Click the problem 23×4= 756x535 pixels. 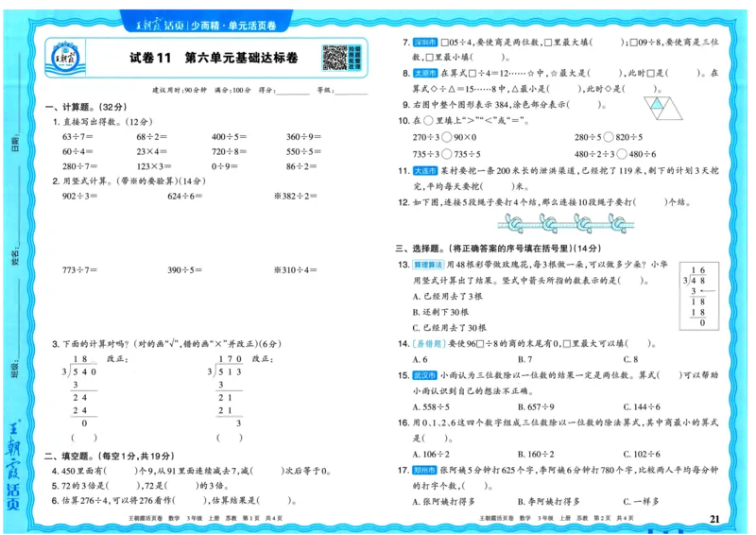pos(152,151)
